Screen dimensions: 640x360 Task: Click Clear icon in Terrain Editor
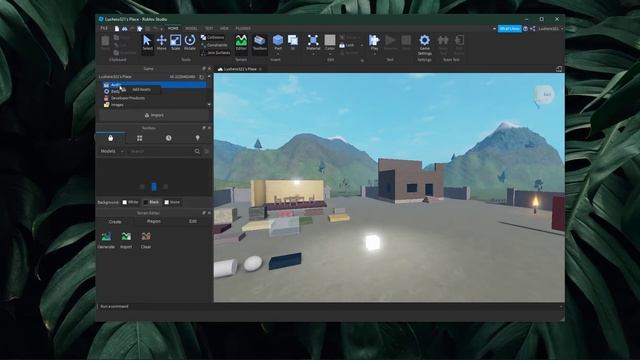pyautogui.click(x=146, y=236)
